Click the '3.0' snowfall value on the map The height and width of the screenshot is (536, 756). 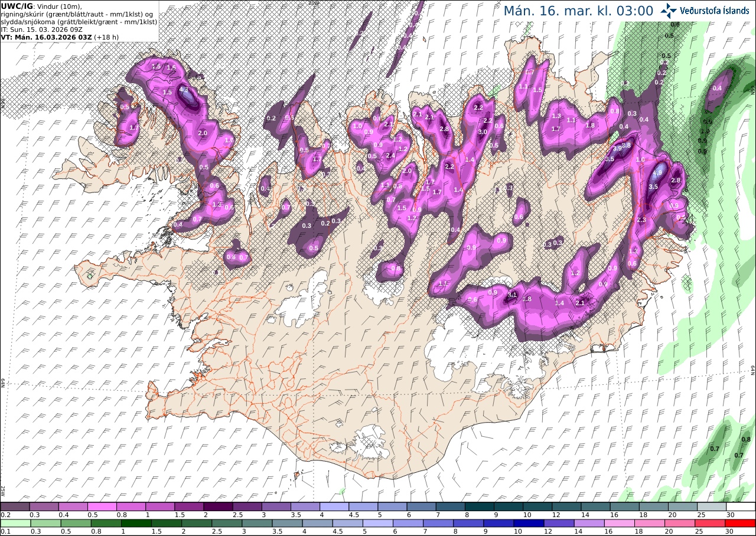[x=483, y=132]
